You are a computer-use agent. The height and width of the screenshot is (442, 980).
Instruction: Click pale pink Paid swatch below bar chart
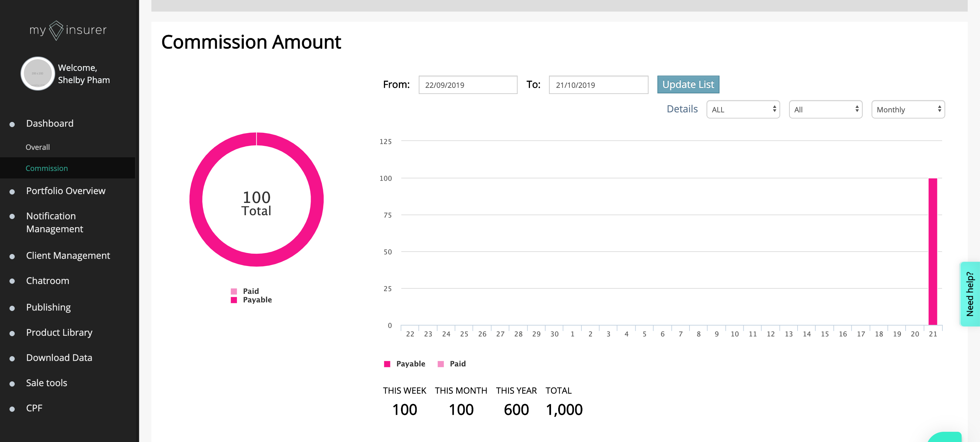pyautogui.click(x=441, y=364)
